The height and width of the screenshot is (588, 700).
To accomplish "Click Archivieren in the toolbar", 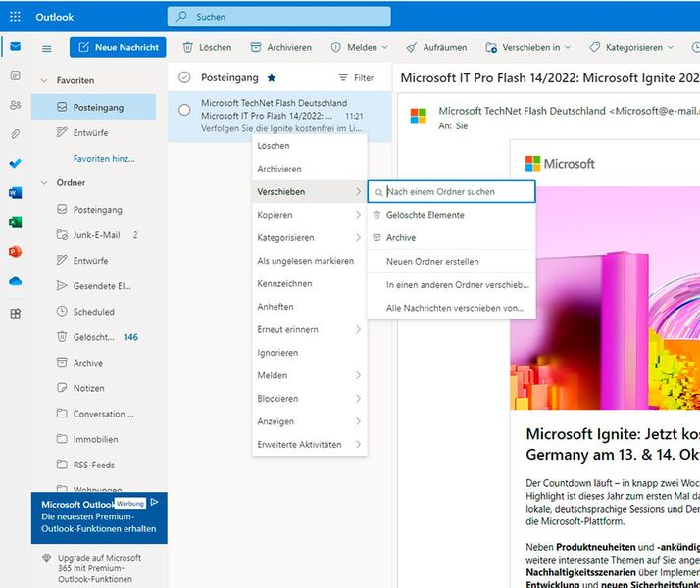I will click(281, 47).
